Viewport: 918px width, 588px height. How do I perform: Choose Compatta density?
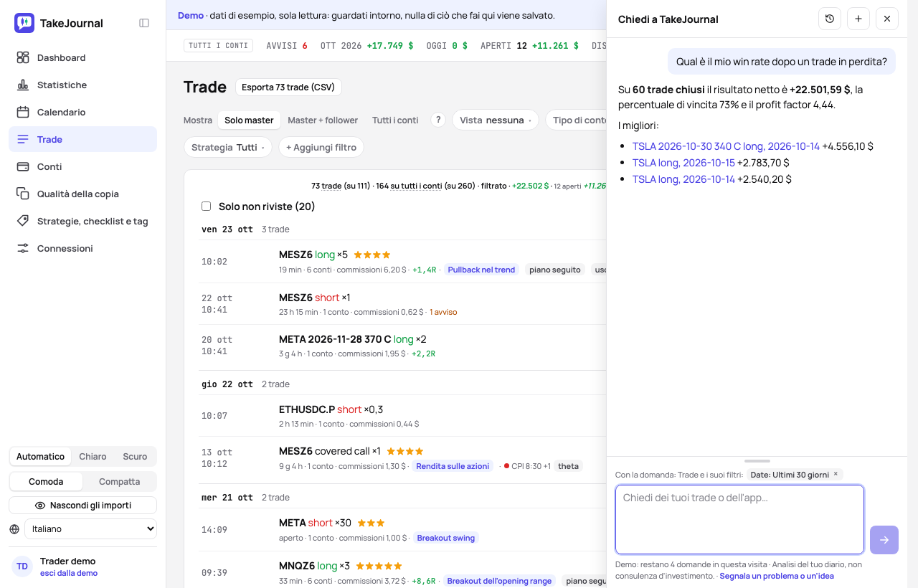tap(119, 482)
